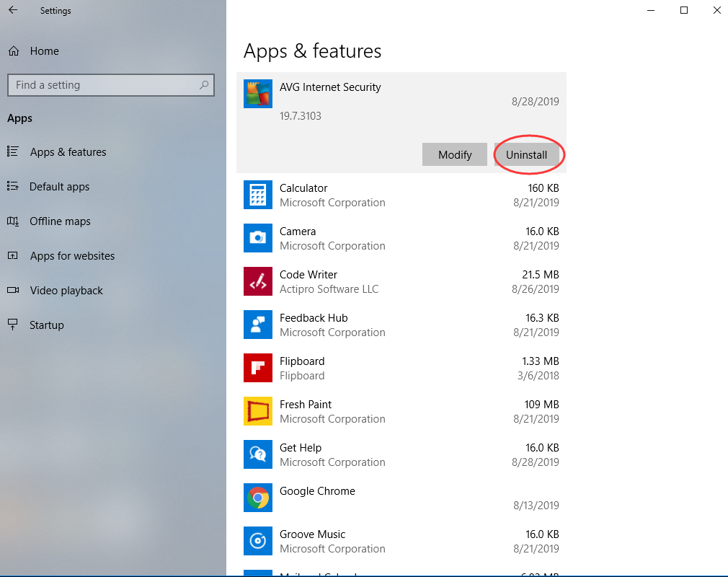Click the Actipro Software LLC publisher text

329,289
